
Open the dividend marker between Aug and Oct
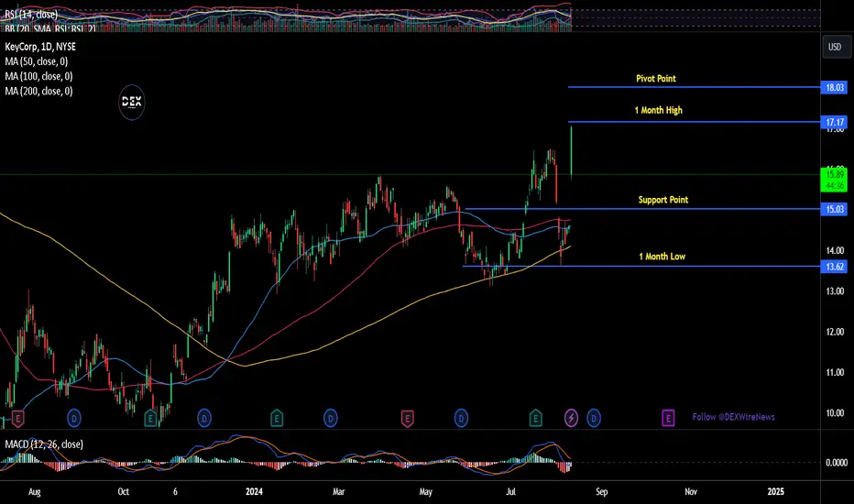(x=74, y=419)
